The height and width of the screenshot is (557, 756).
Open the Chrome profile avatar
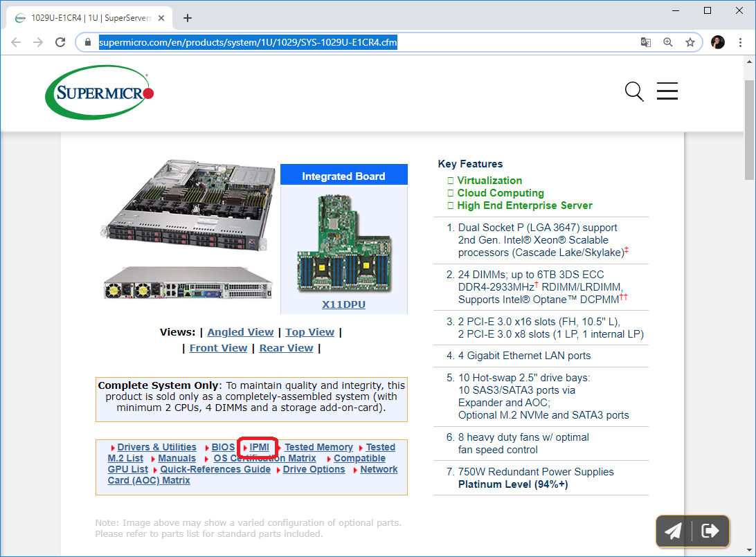[x=717, y=42]
